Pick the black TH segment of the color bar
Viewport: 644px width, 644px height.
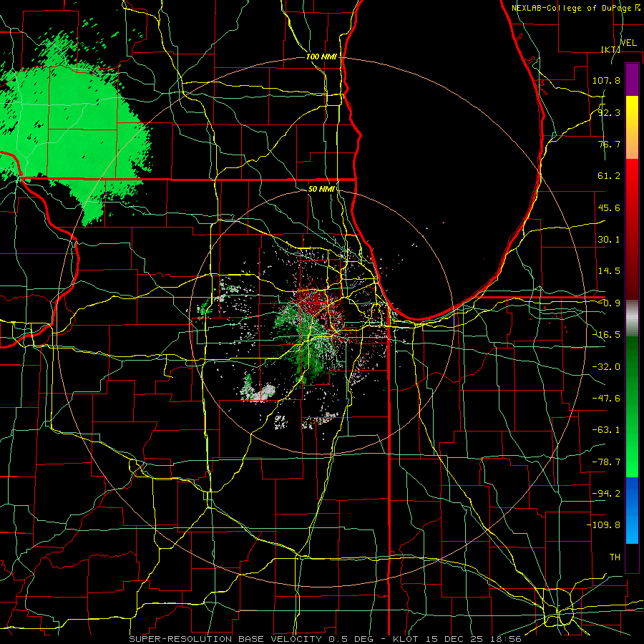[632, 557]
